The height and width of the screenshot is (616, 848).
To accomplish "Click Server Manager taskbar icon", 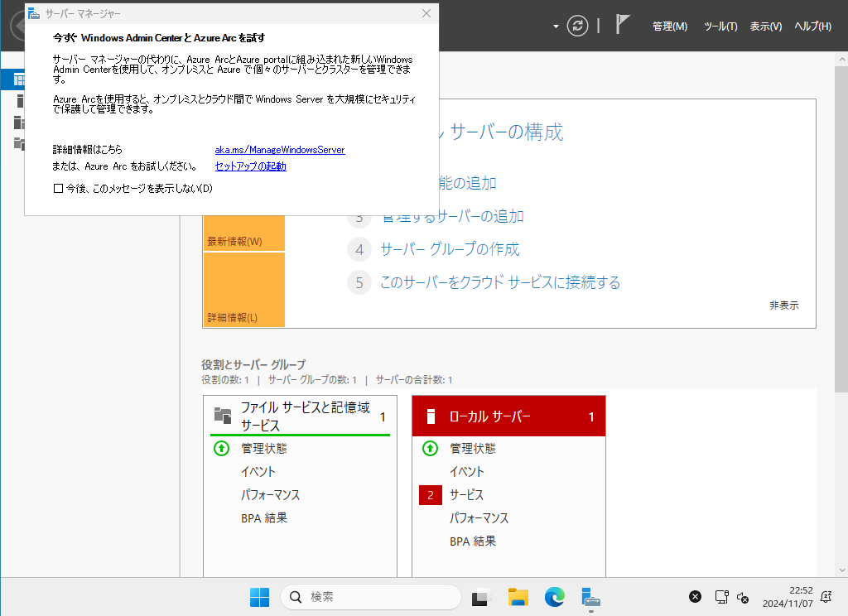I will pos(590,597).
